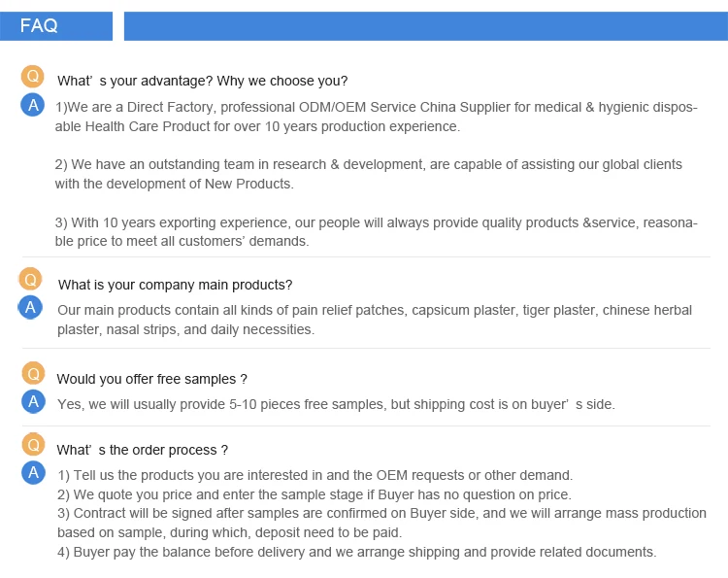Click the Q icon beside the main products question

31,280
